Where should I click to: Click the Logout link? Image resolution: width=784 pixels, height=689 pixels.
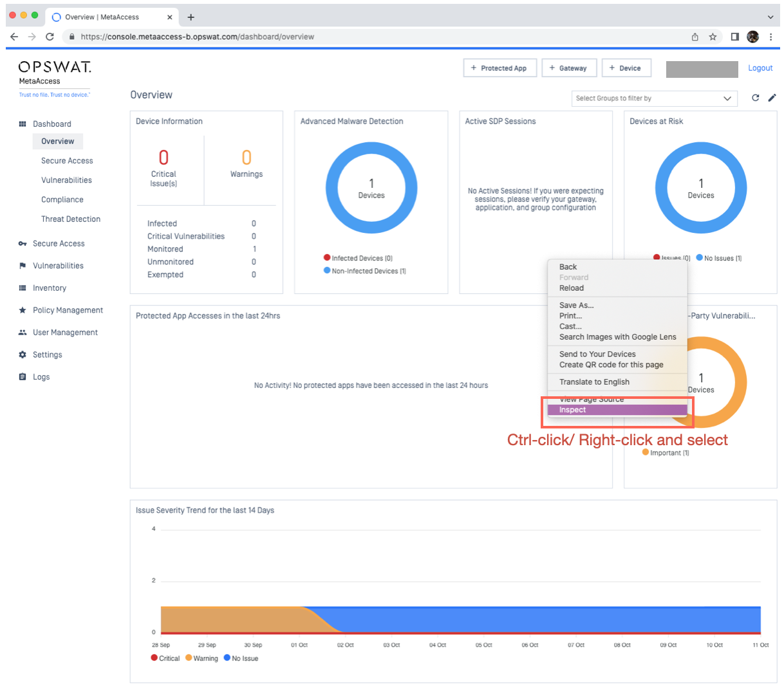click(760, 68)
